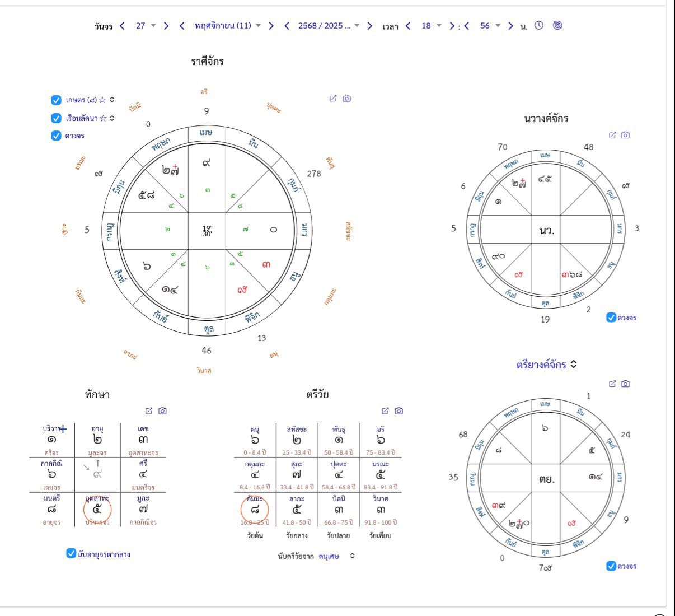
Task: Click the clock icon beside the time
Action: [539, 25]
